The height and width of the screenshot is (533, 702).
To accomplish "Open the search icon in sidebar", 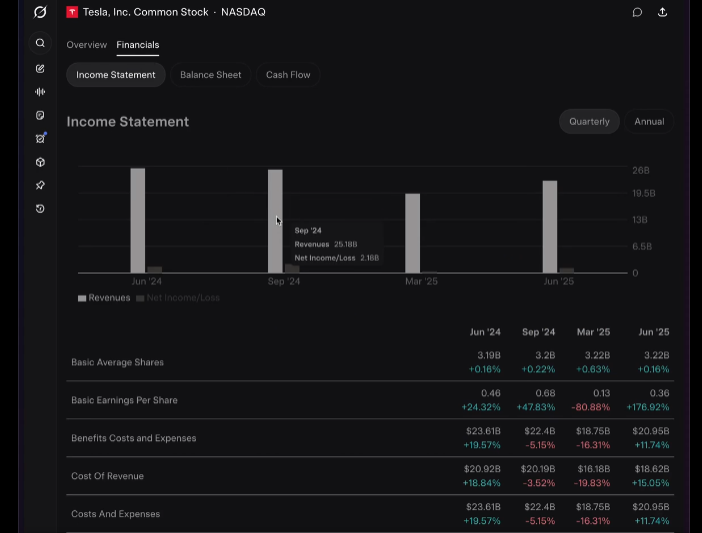I will [x=40, y=43].
